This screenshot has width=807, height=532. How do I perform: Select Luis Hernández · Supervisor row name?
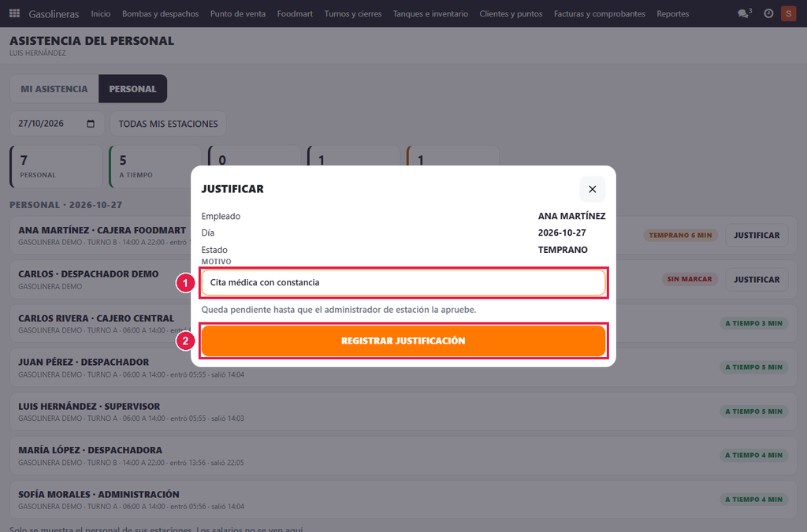coord(89,406)
